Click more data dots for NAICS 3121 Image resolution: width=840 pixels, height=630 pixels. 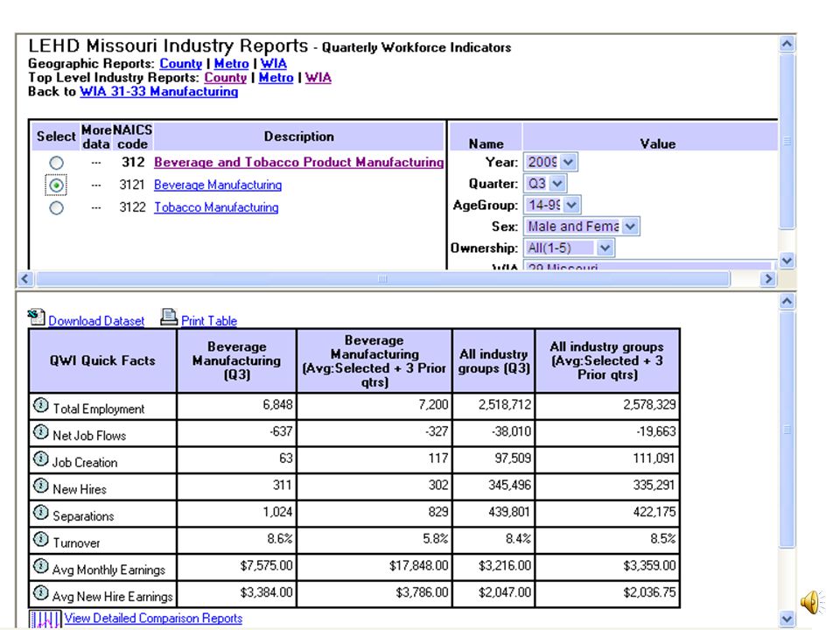[x=96, y=185]
